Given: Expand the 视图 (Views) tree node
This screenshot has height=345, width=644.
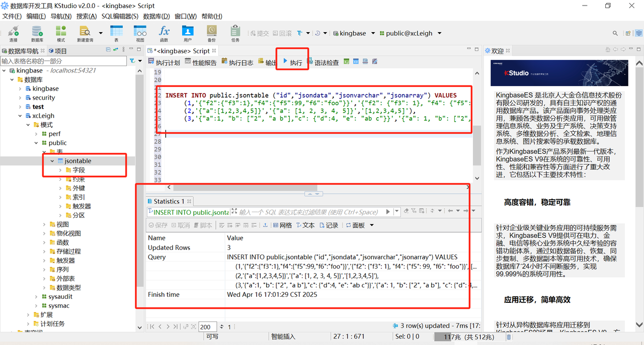Looking at the screenshot, I should click(44, 224).
